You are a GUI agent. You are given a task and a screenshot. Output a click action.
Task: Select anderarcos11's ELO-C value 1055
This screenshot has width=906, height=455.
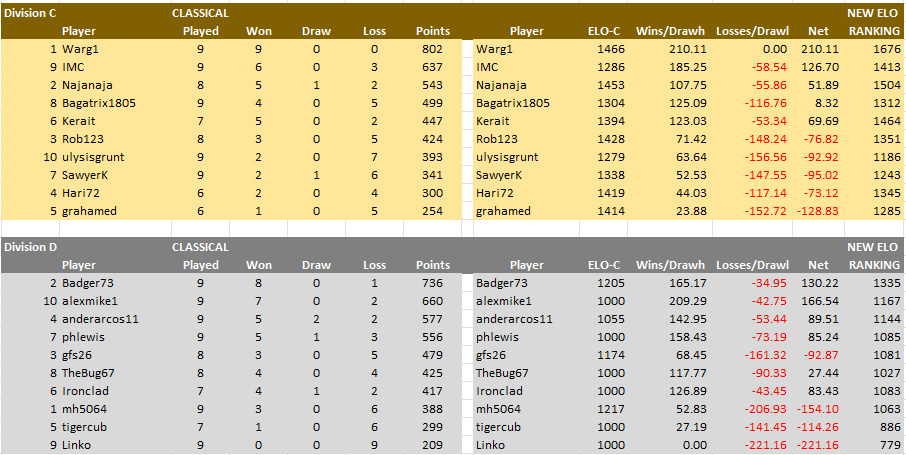click(610, 319)
